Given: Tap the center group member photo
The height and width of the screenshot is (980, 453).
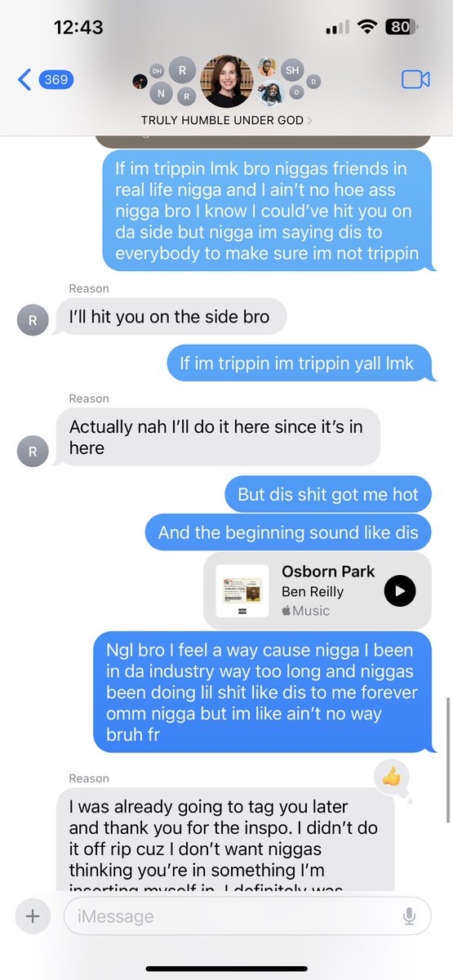Looking at the screenshot, I should pyautogui.click(x=227, y=81).
